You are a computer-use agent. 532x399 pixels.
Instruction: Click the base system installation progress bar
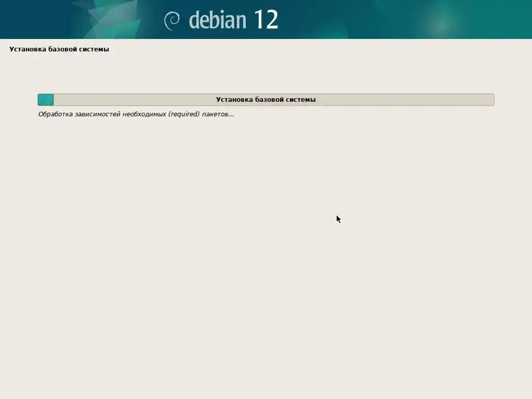266,100
